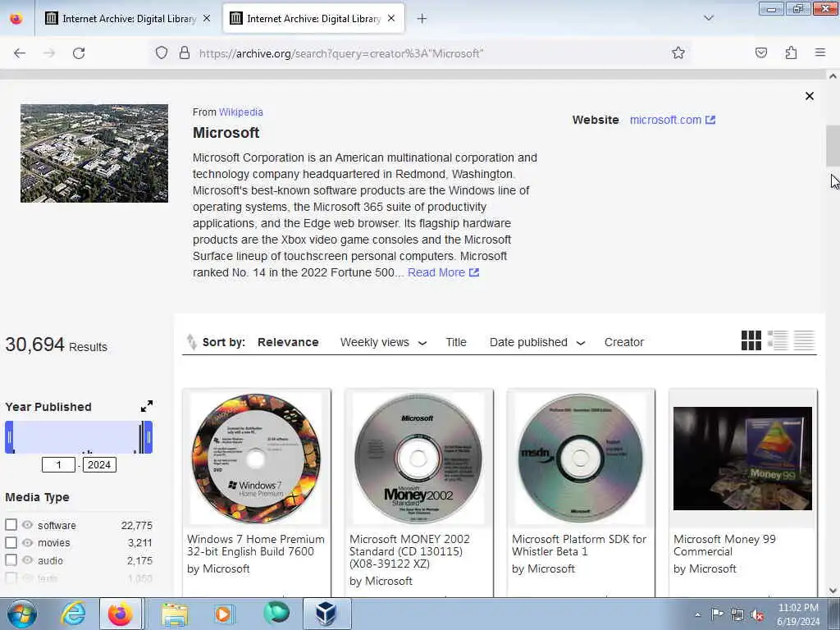Image resolution: width=840 pixels, height=630 pixels.
Task: Check the movies media type checkbox
Action: click(11, 543)
